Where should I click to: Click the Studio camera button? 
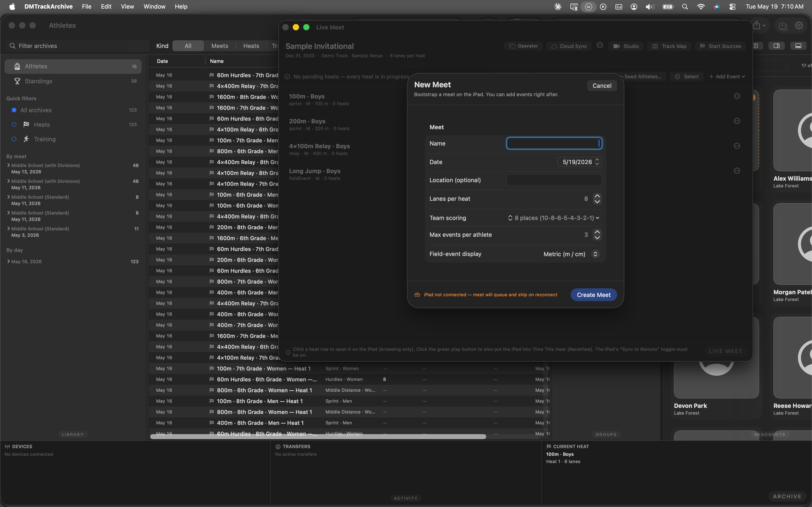click(x=626, y=46)
